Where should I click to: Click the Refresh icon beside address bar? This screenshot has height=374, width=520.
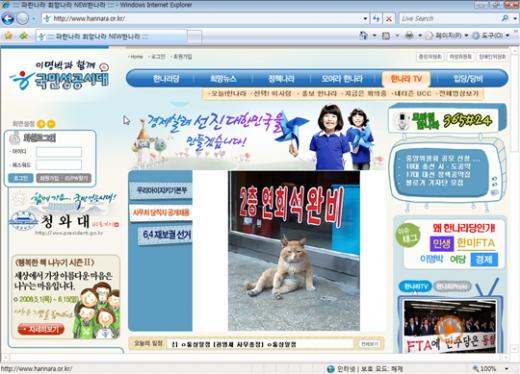coord(376,19)
